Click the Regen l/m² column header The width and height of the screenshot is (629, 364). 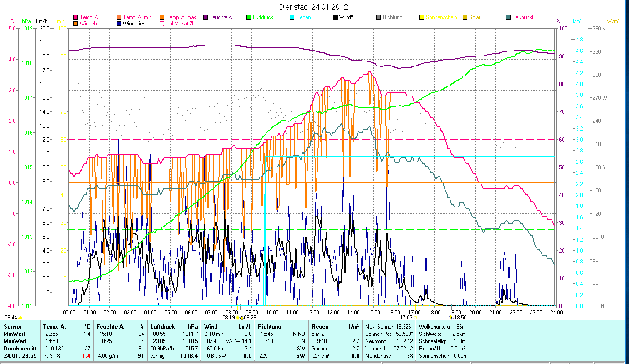pyautogui.click(x=335, y=326)
